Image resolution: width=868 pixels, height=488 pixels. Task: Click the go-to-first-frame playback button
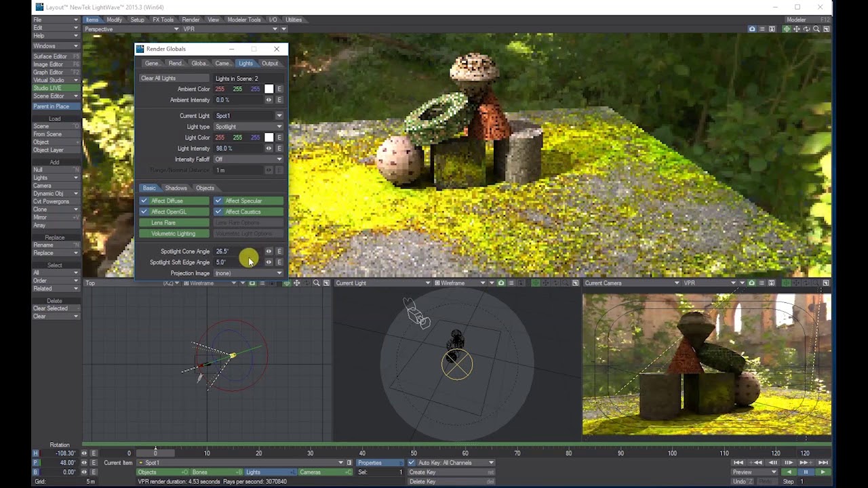[738, 462]
